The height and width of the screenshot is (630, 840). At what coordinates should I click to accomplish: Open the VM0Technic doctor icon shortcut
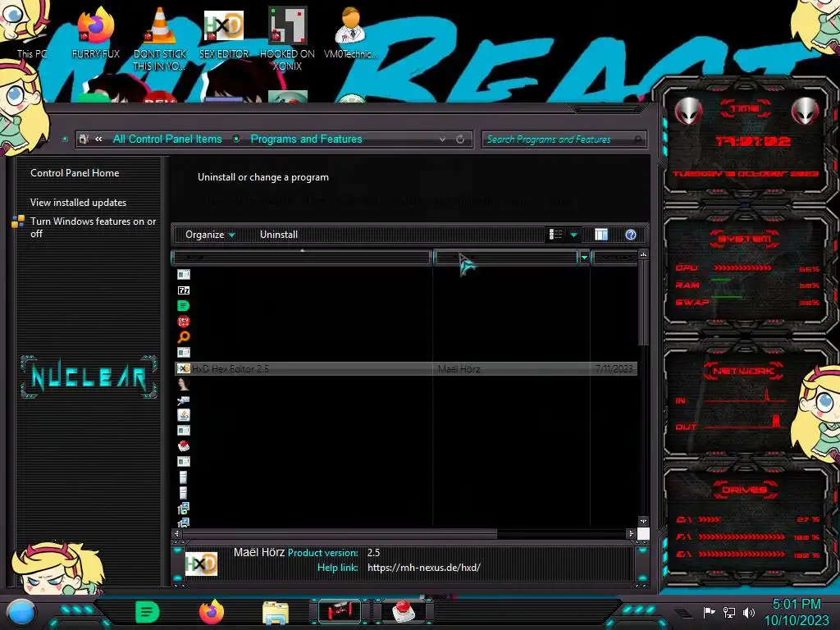[x=350, y=31]
